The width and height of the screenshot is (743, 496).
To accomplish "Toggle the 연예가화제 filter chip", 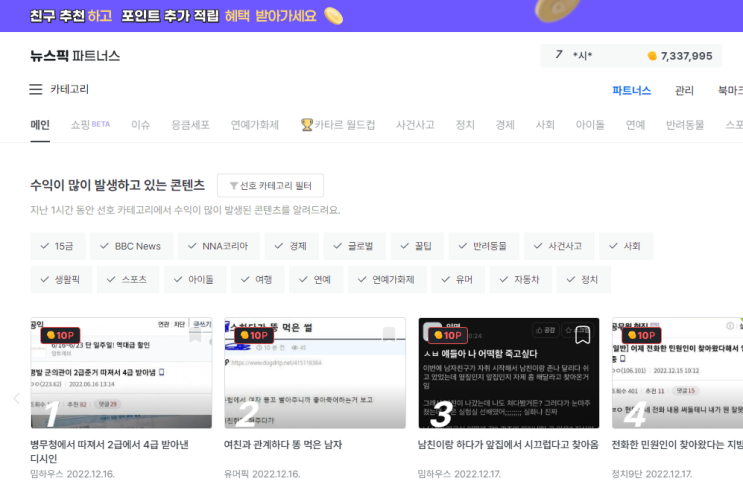I will (x=387, y=280).
